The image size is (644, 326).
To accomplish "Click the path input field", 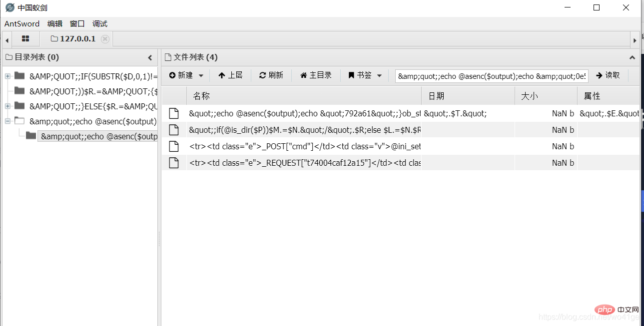I will pos(492,76).
